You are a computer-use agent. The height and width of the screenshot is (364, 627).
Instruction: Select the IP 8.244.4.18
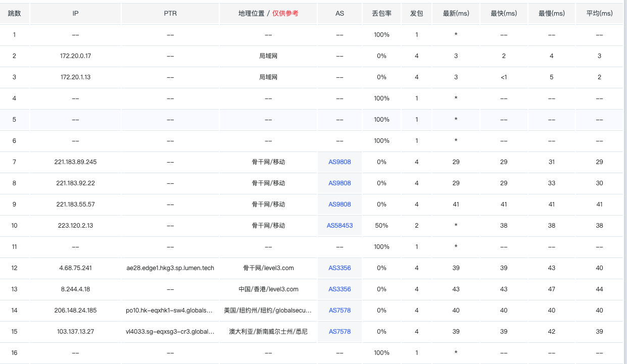tap(75, 289)
